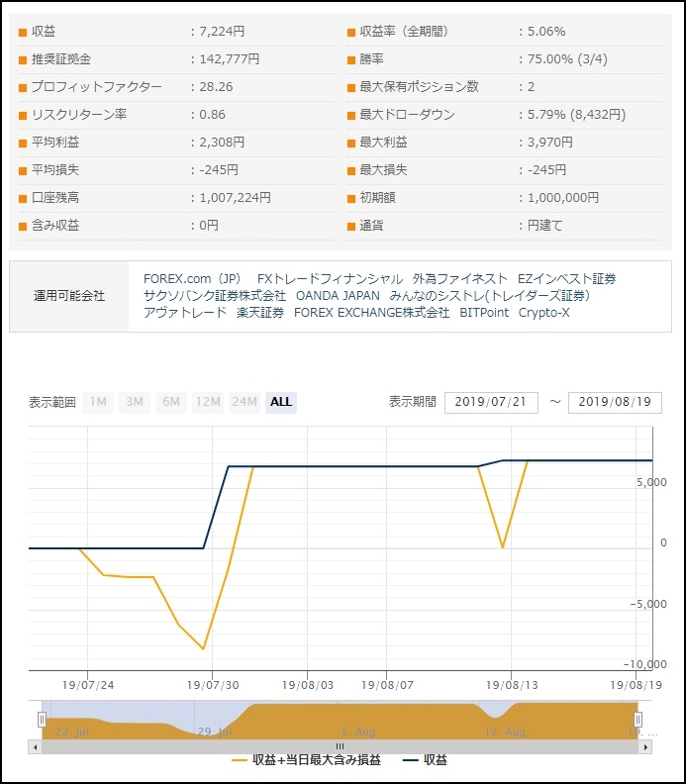
Task: Edit the start date field 2019/07/21
Action: (x=491, y=403)
